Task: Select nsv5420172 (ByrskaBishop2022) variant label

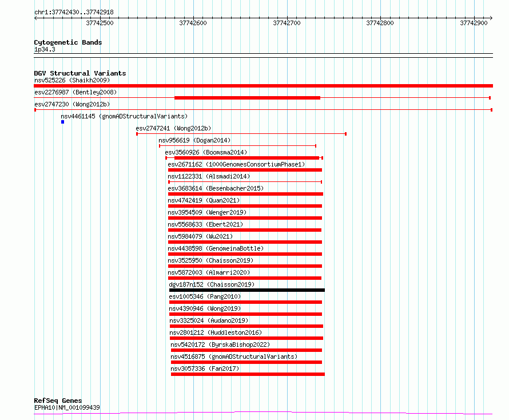Action: click(x=220, y=344)
